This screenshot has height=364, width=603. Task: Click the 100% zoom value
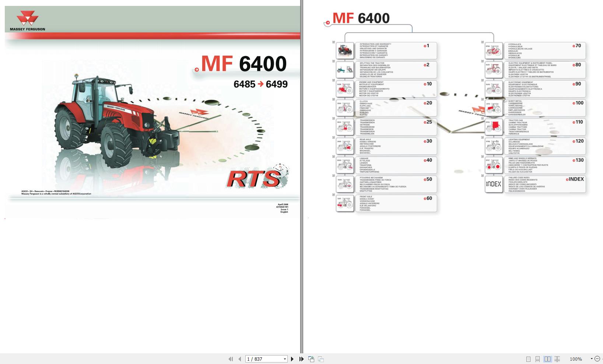click(x=576, y=359)
